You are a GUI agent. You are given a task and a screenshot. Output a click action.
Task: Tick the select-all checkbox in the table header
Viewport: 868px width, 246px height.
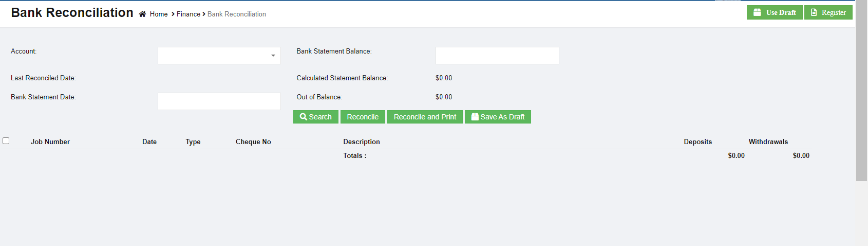click(x=6, y=141)
